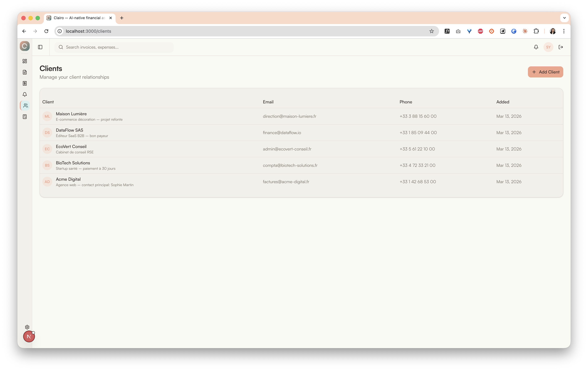Click phone +33 4 72 33 21 00
The width and height of the screenshot is (588, 371).
pyautogui.click(x=417, y=165)
